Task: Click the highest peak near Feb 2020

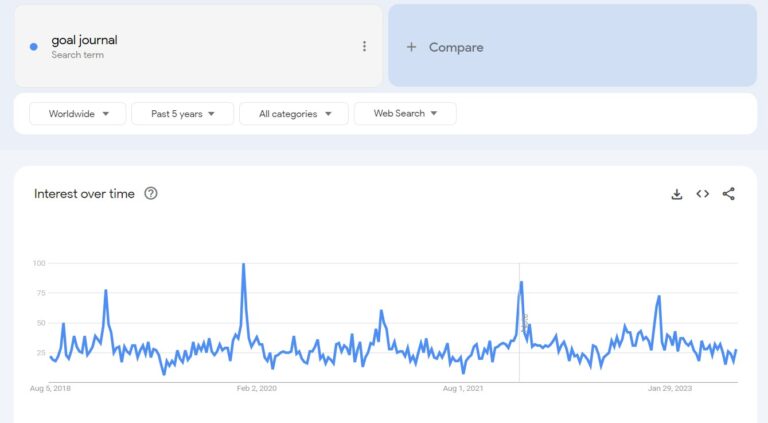Action: tap(243, 265)
